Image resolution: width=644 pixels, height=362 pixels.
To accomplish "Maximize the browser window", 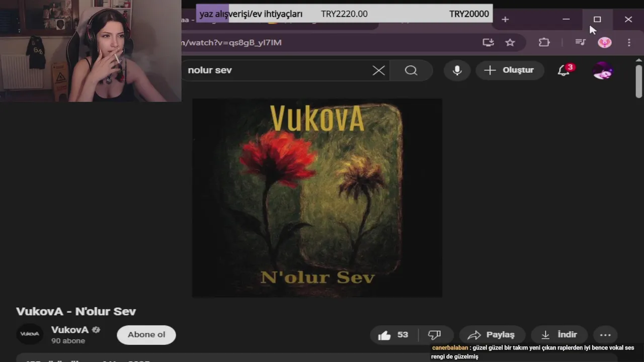I will [x=597, y=20].
